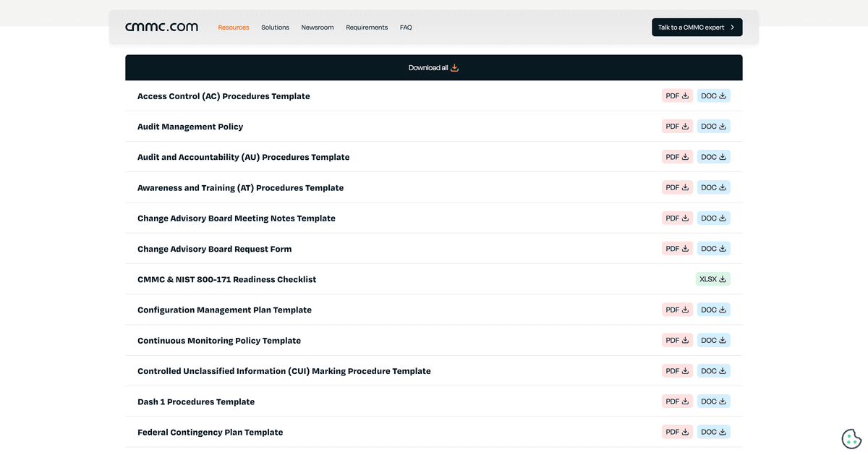Select 'Audit Management Policy' title text

pyautogui.click(x=190, y=127)
